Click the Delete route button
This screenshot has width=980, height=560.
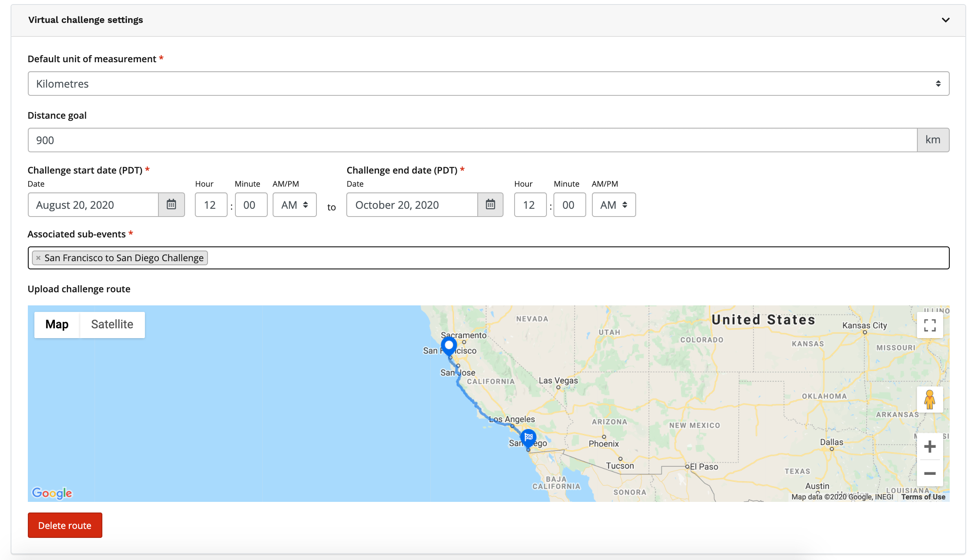[x=65, y=525]
